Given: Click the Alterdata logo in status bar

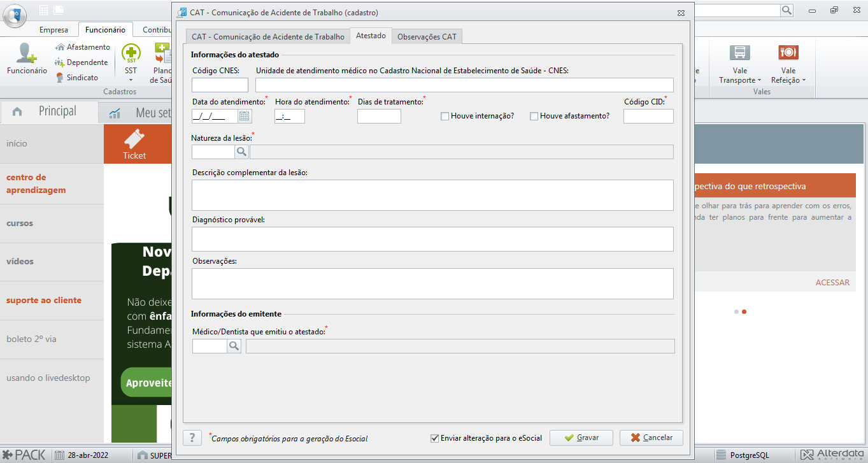Looking at the screenshot, I should coord(833,455).
